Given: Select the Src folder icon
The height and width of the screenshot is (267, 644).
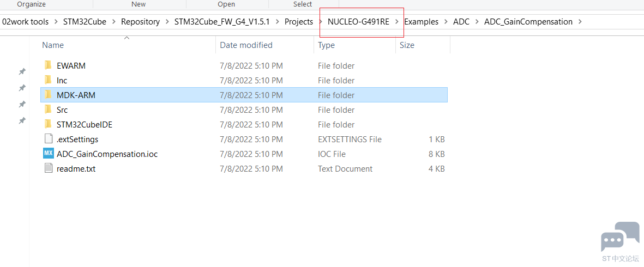Looking at the screenshot, I should pos(49,110).
